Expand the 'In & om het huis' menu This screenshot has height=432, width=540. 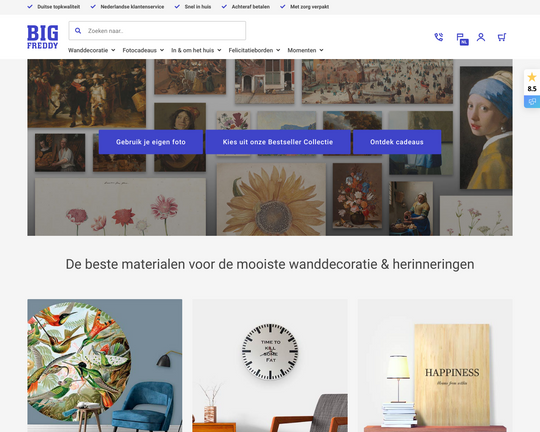click(196, 50)
